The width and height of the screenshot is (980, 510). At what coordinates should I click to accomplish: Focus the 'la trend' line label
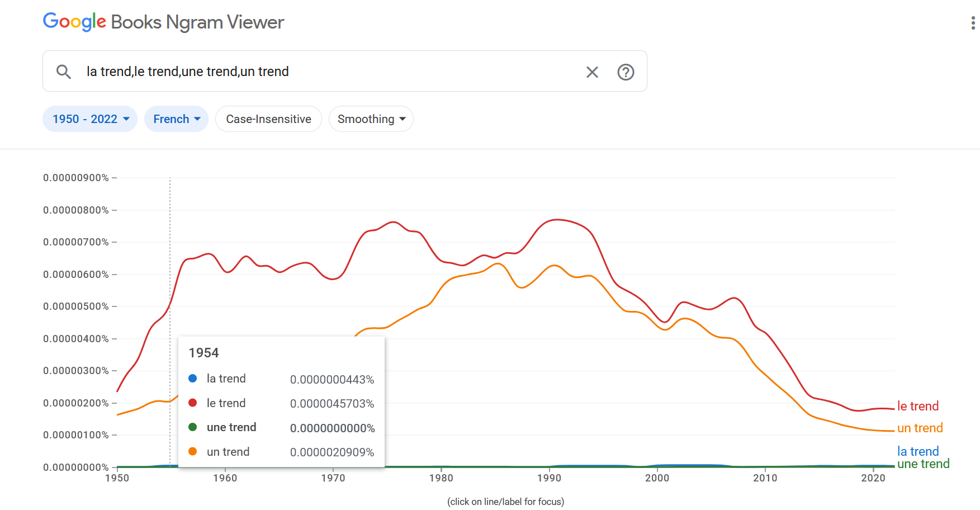point(918,451)
